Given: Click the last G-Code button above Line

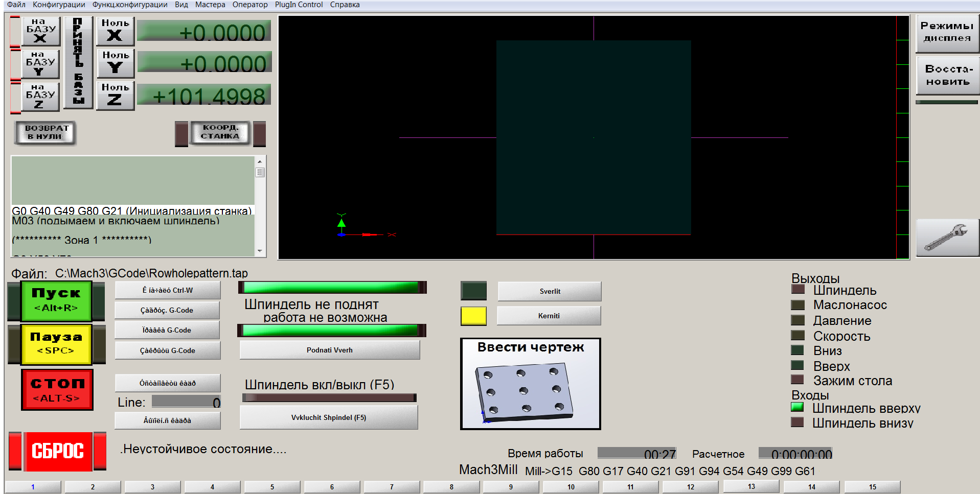Looking at the screenshot, I should (168, 350).
